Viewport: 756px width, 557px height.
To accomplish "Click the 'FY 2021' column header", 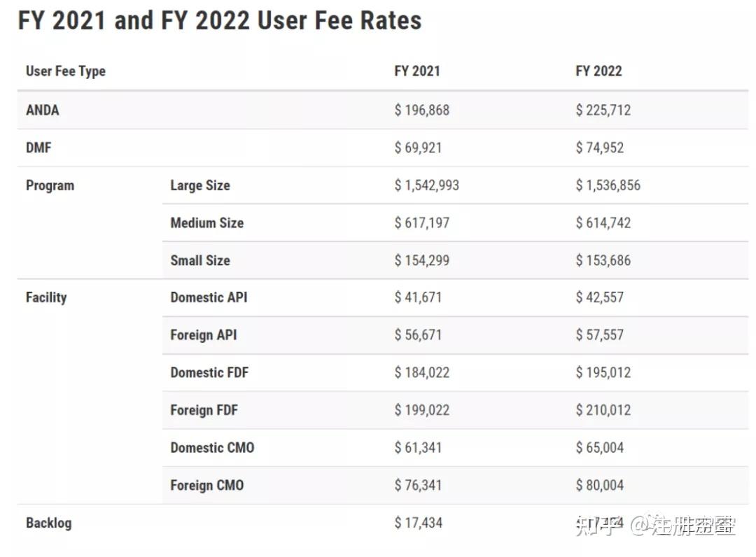I will click(417, 71).
